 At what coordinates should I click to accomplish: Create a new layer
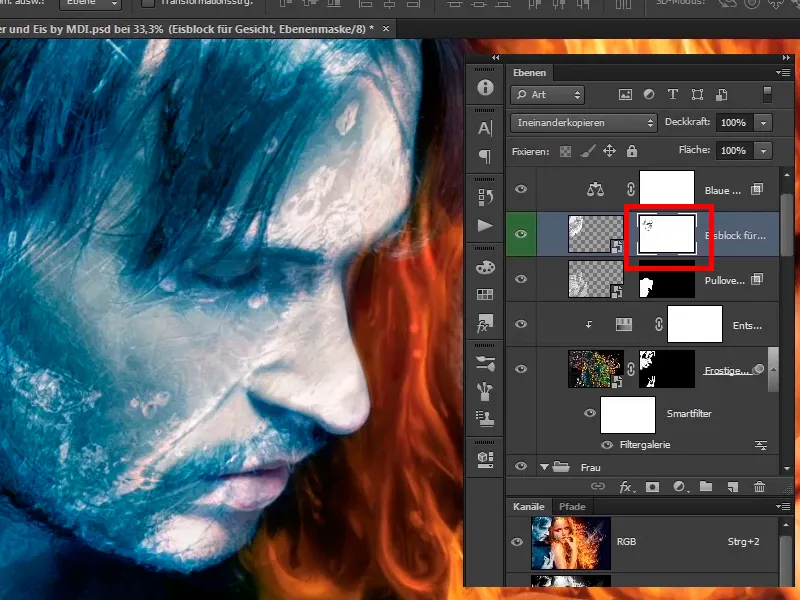(x=733, y=487)
